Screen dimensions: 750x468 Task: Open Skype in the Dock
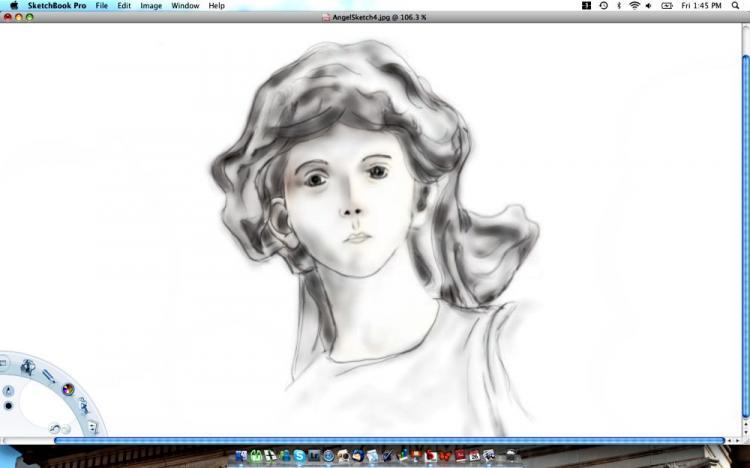299,456
